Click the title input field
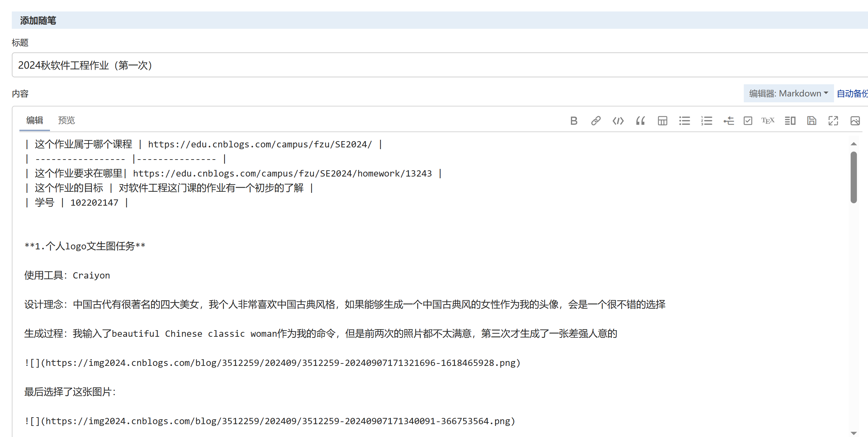Screen dimensions: 868x437 point(440,65)
